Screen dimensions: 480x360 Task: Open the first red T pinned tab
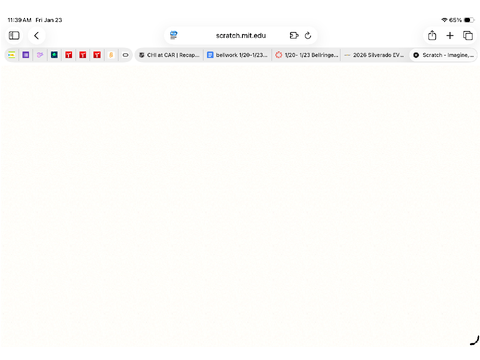(69, 55)
